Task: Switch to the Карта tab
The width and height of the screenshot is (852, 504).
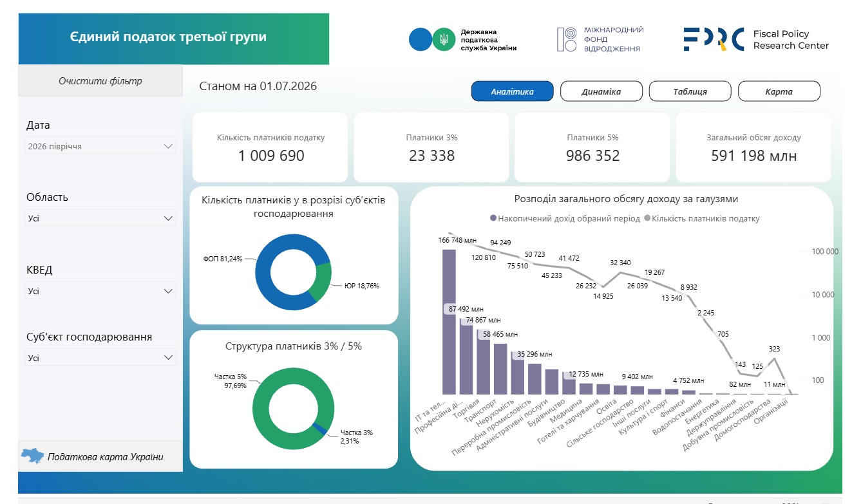Action: pyautogui.click(x=779, y=91)
